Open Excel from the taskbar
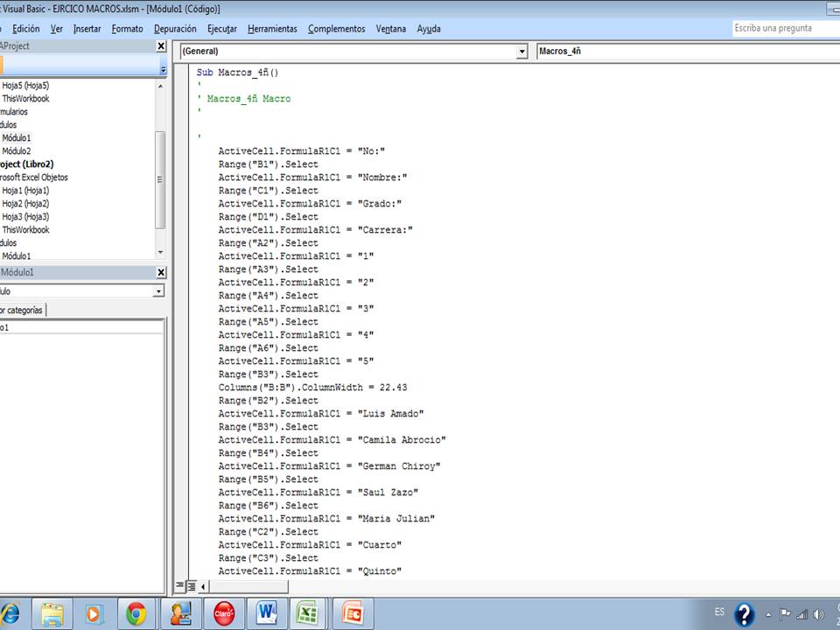Viewport: 840px width, 630px height. coord(309,612)
